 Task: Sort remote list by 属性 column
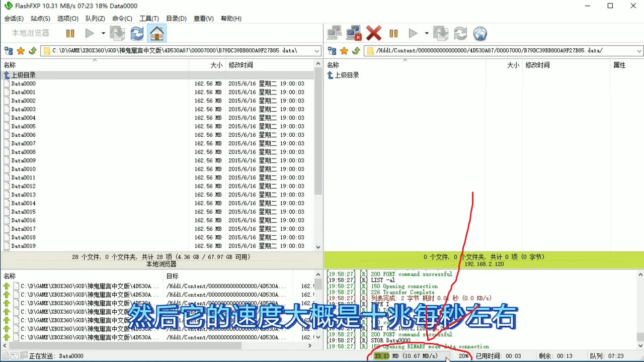tap(626, 65)
